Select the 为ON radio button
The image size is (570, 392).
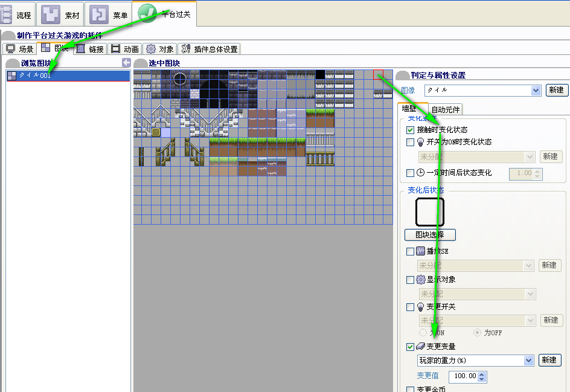point(423,332)
